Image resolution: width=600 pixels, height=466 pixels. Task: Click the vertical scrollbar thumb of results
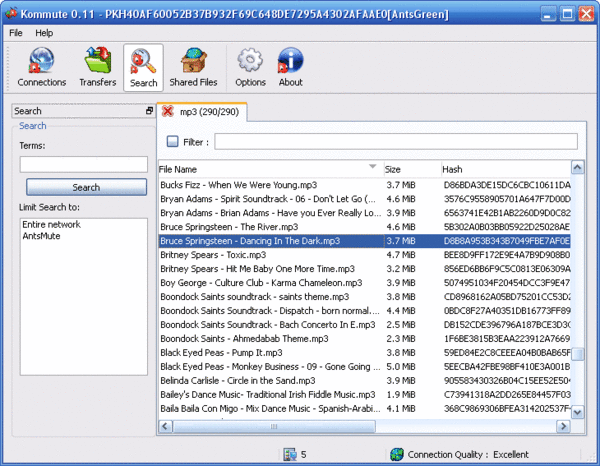pos(577,354)
